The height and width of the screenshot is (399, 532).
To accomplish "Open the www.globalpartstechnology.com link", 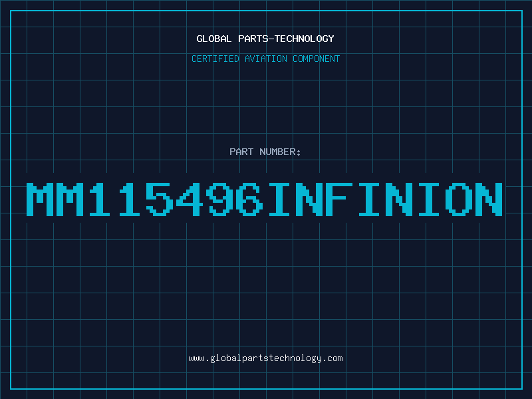I will pos(265,358).
